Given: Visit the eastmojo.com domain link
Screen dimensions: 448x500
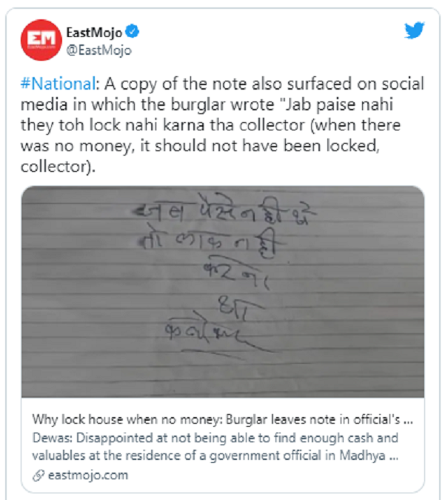Looking at the screenshot, I should [88, 475].
